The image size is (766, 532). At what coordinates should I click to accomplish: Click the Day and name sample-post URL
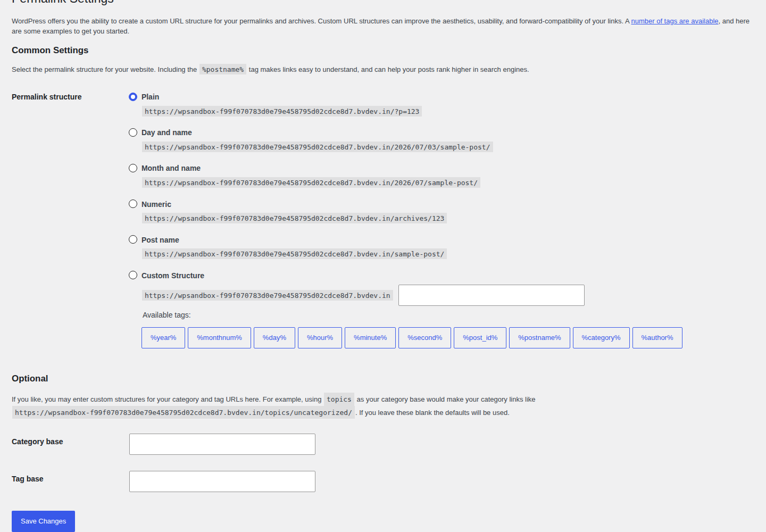coord(318,147)
